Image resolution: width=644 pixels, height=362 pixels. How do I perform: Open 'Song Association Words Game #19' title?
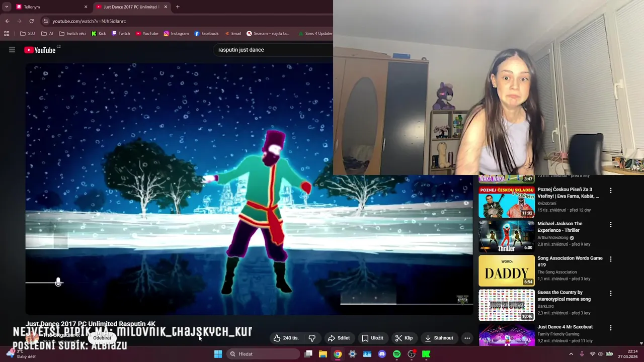570,261
